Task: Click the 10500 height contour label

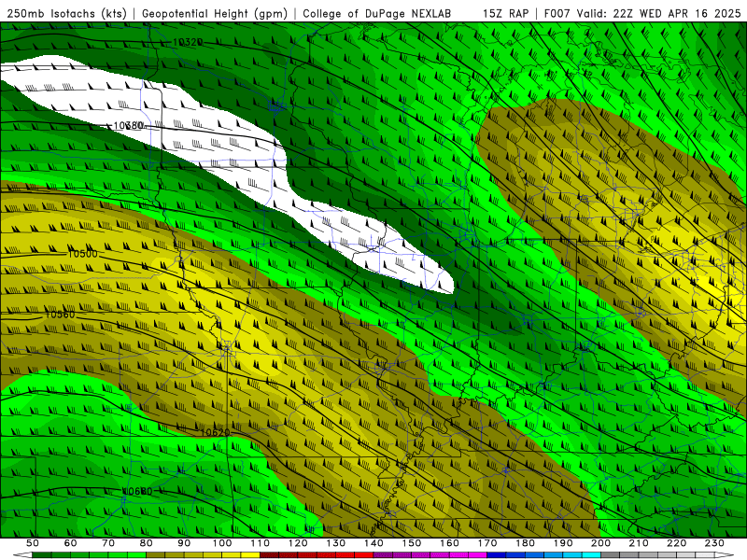Action: (82, 254)
